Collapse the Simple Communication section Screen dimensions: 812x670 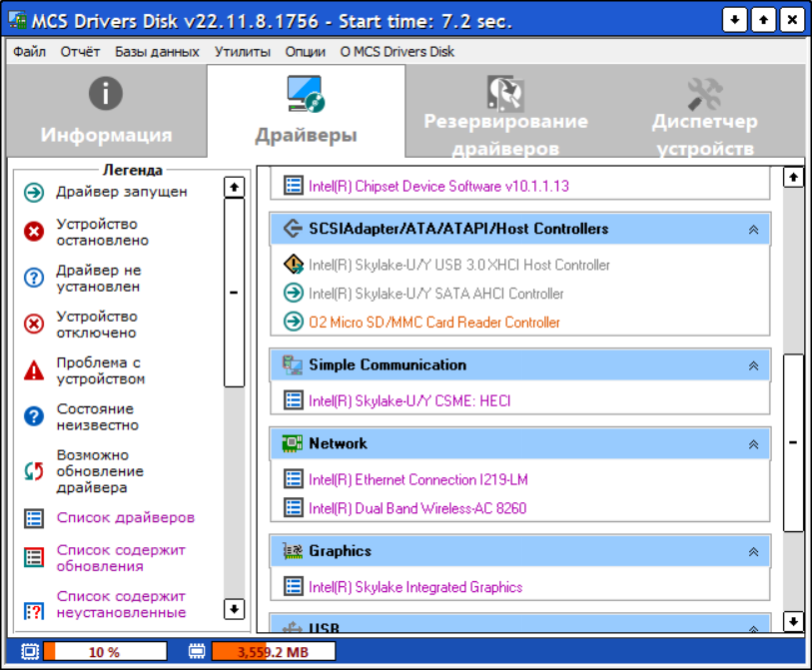tap(754, 365)
